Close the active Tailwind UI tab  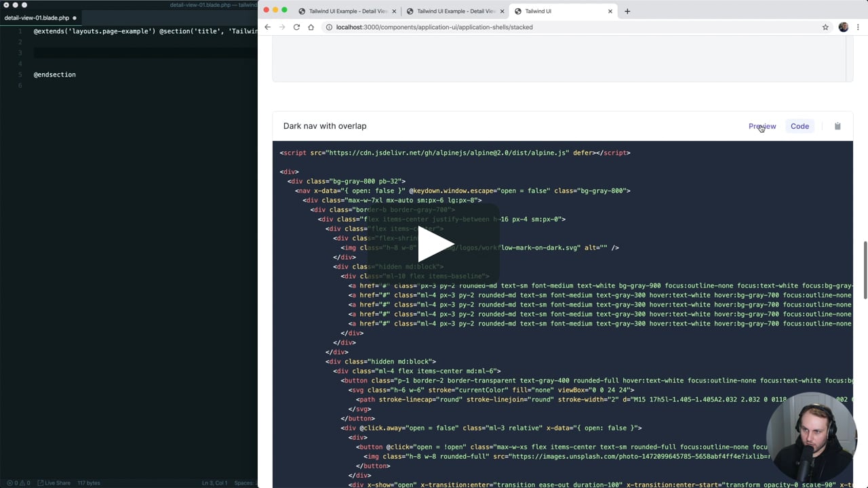coord(610,11)
